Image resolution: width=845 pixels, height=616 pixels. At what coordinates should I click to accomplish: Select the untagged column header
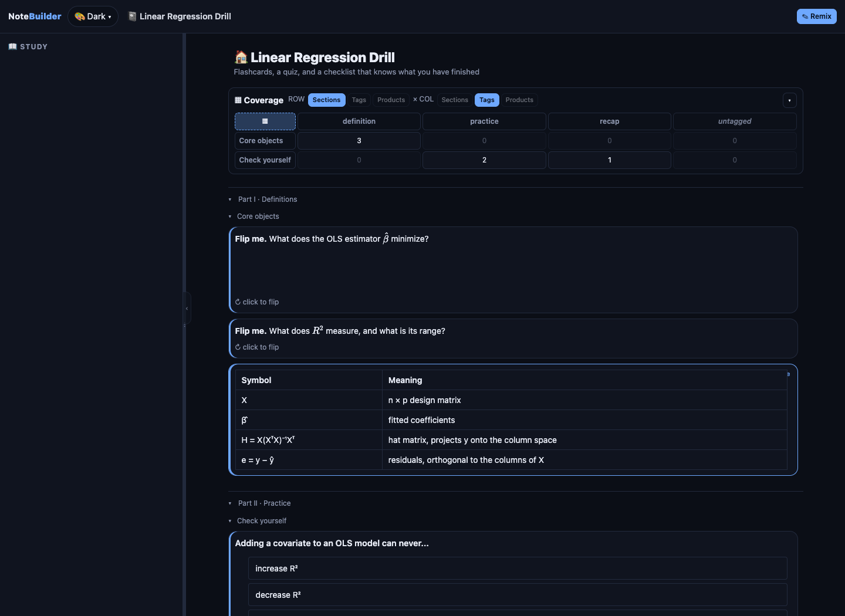pos(735,121)
